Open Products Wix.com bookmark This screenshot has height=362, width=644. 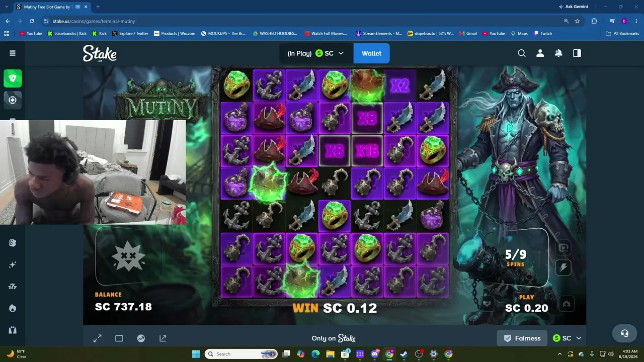coord(175,34)
